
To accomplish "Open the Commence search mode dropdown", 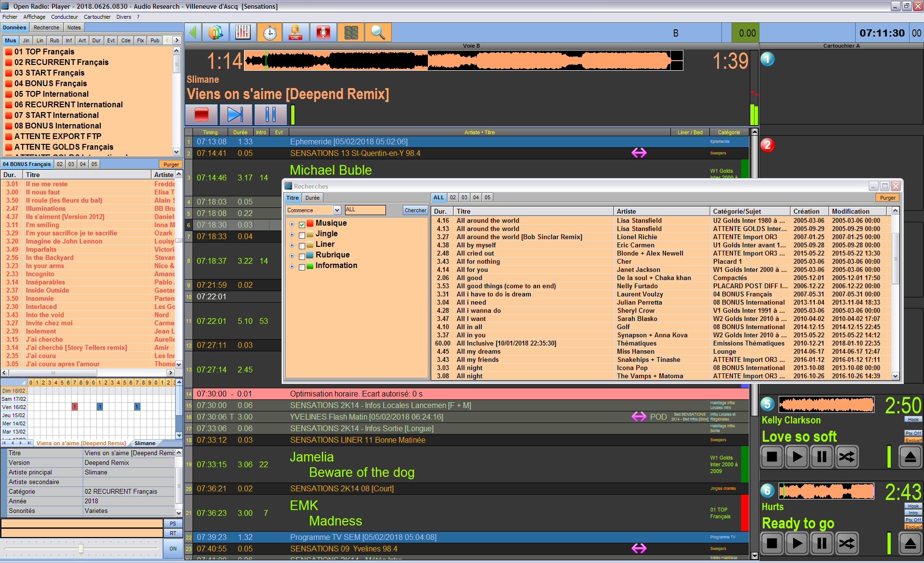I will click(337, 210).
